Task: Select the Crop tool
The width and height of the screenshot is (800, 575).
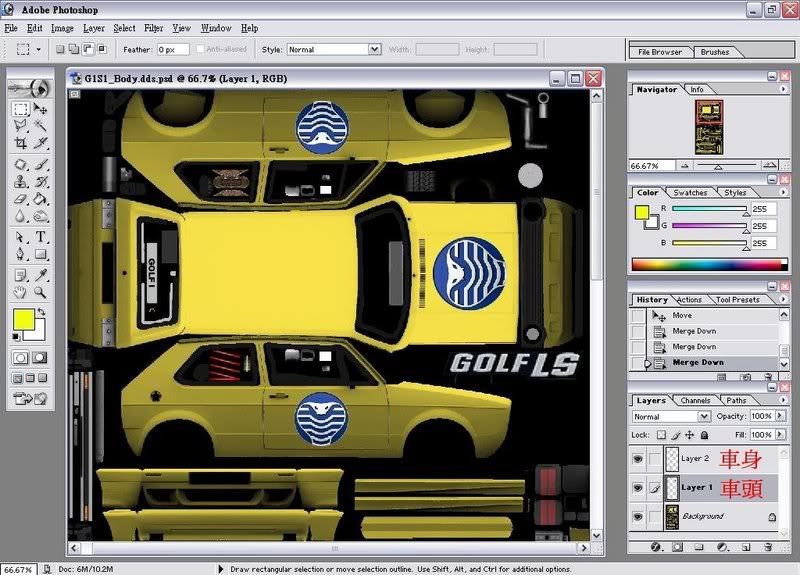Action: (x=20, y=142)
